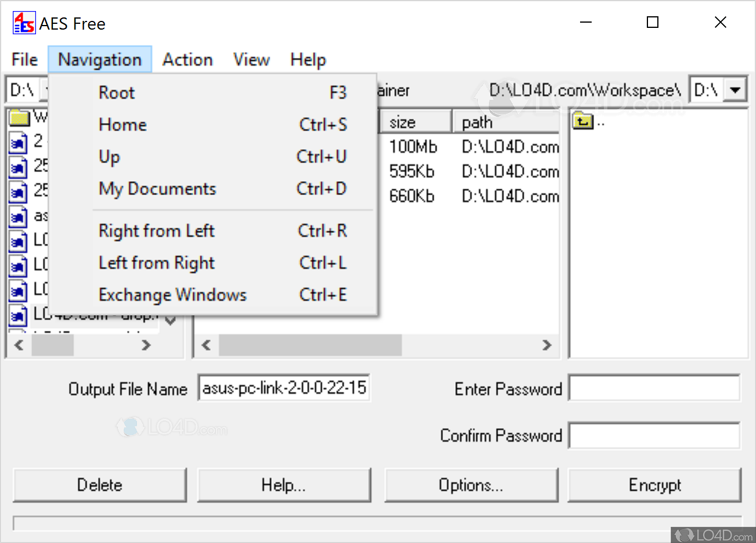Click the file icon of the second '25' entry
Image resolution: width=756 pixels, height=543 pixels.
[x=18, y=192]
